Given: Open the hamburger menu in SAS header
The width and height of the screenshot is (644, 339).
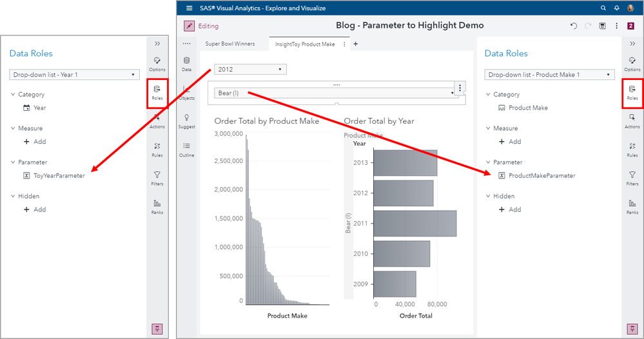Looking at the screenshot, I should click(x=189, y=8).
